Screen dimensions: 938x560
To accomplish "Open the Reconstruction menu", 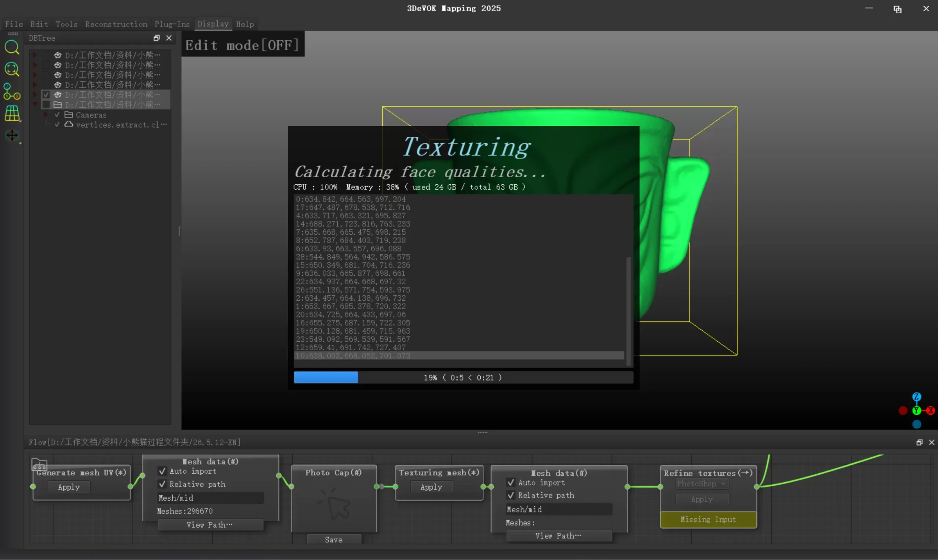I will coord(116,24).
